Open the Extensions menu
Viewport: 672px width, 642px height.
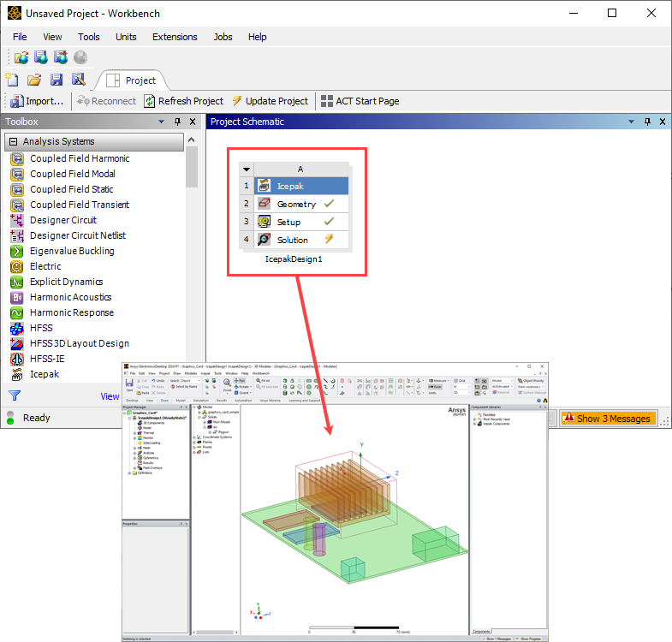click(175, 37)
